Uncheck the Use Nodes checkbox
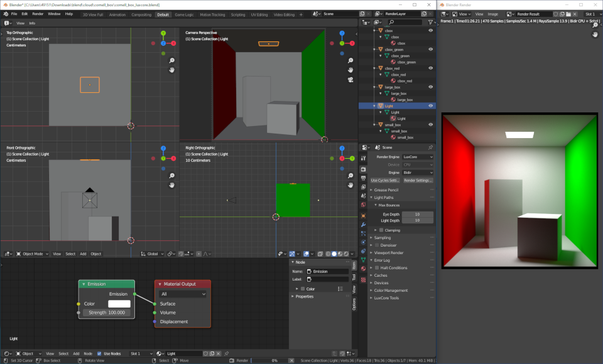Image resolution: width=603 pixels, height=364 pixels. (99, 353)
